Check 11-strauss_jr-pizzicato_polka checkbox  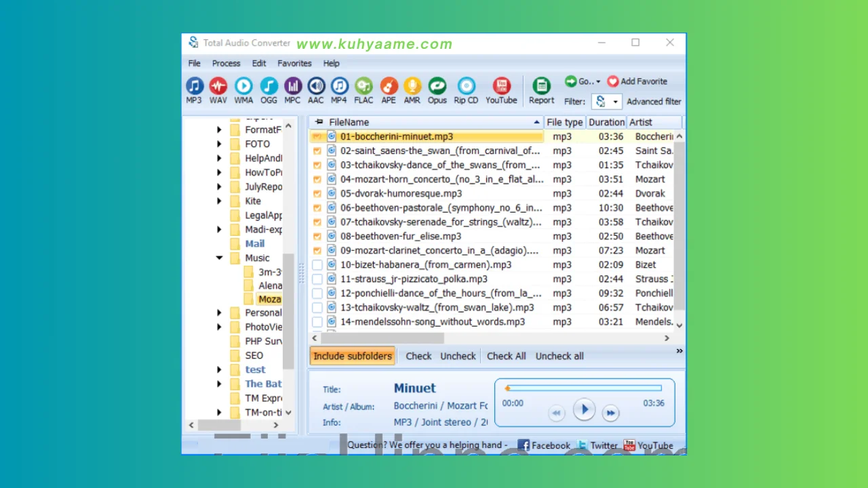(x=317, y=279)
